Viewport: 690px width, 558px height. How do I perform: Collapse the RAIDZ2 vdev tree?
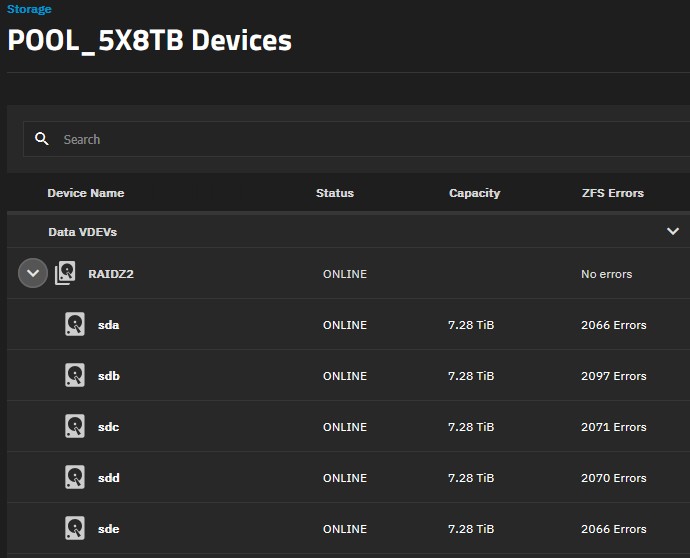click(33, 273)
